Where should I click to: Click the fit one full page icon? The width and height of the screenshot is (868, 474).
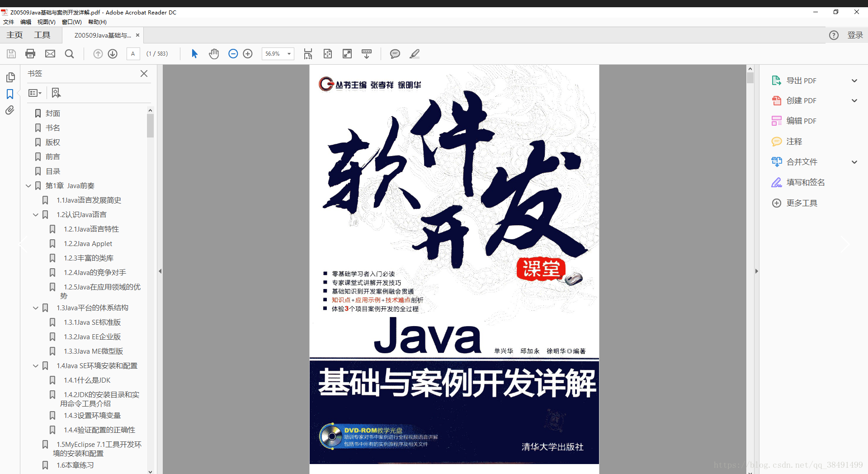[328, 54]
